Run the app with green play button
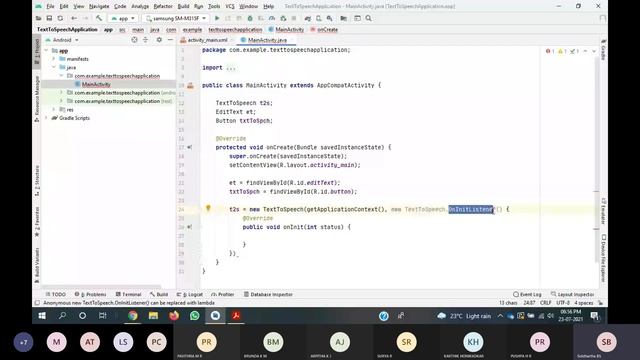Screen dimensions: 640x360 pos(217,18)
